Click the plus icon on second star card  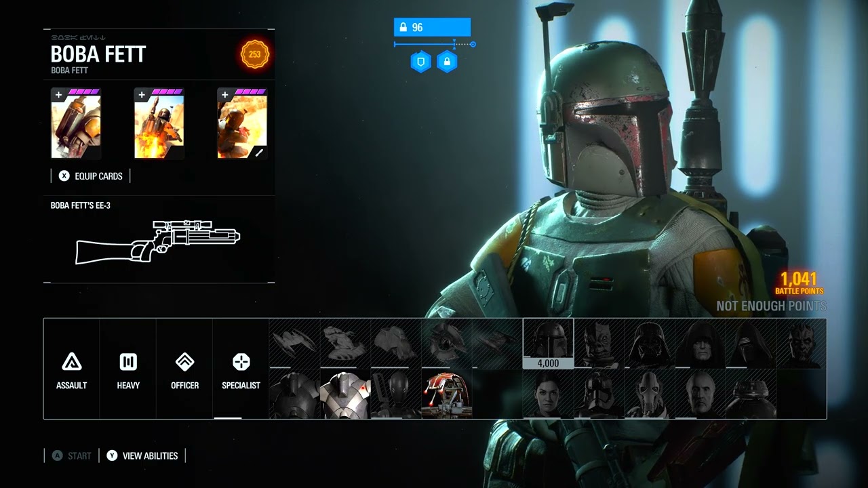pos(142,96)
